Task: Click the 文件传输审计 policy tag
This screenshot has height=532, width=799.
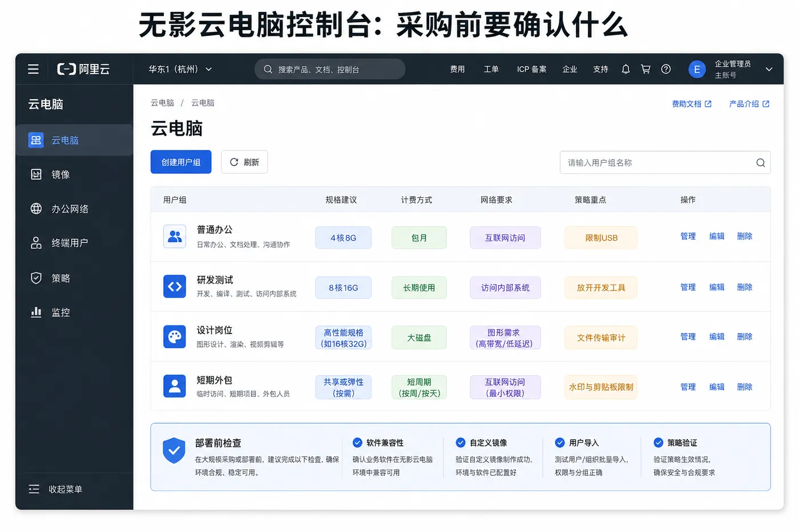Action: [601, 338]
